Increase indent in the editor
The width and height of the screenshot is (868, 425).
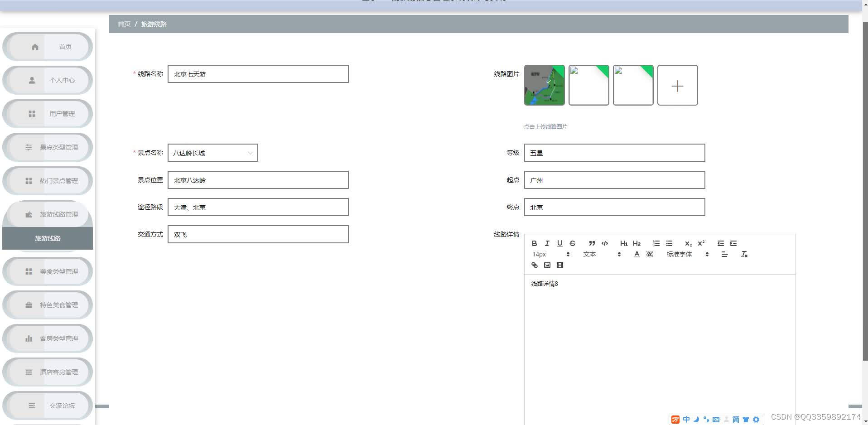[733, 243]
